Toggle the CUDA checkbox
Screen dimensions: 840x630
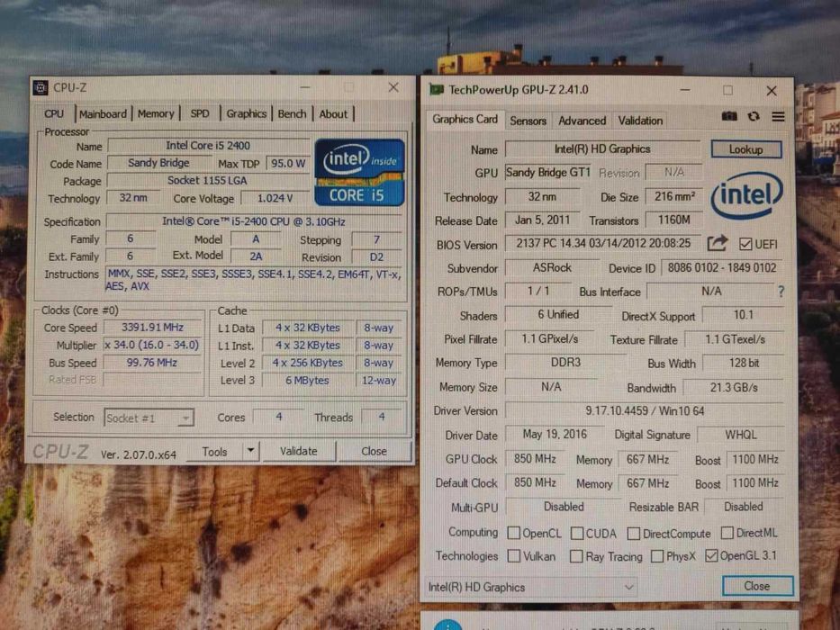click(577, 533)
